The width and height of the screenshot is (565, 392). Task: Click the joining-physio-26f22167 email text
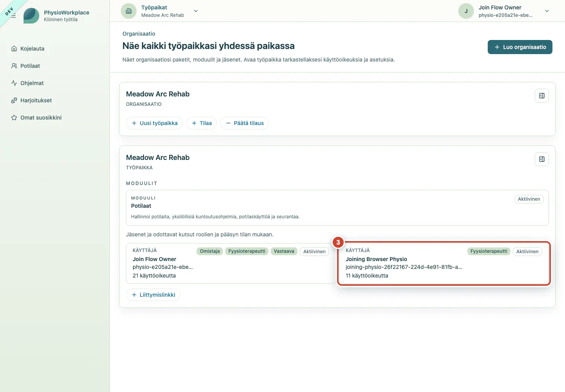coord(404,267)
